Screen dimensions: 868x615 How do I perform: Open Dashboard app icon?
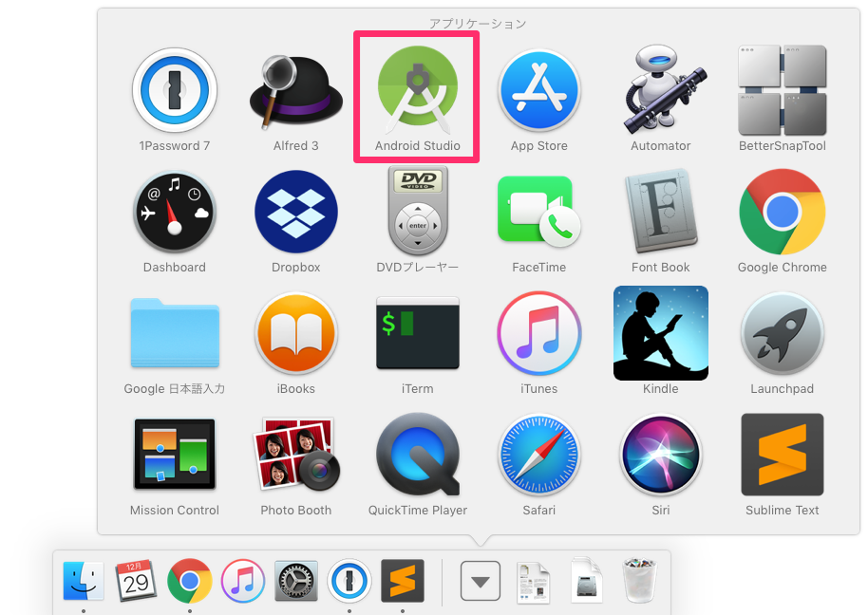175,212
